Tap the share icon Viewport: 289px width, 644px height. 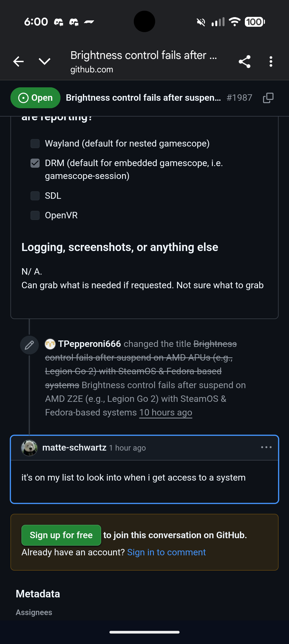245,62
